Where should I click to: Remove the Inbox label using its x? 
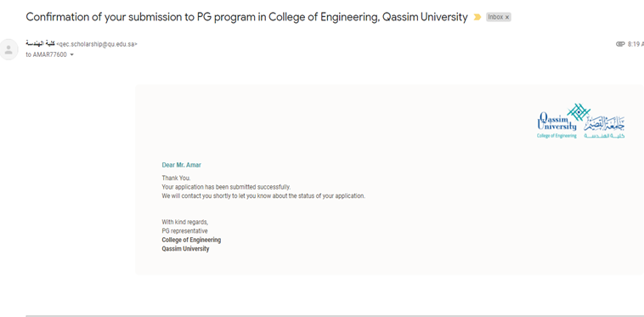[x=507, y=17]
